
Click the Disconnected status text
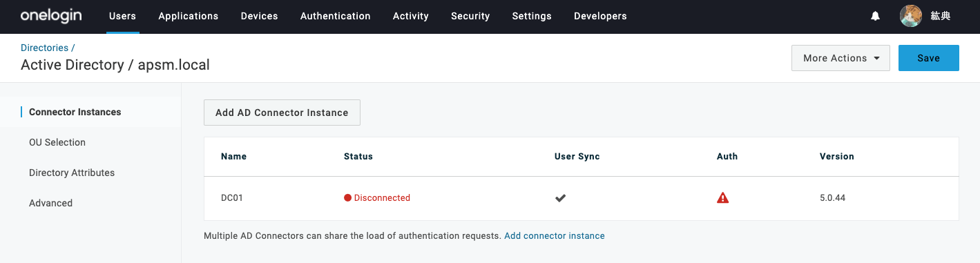click(x=382, y=198)
